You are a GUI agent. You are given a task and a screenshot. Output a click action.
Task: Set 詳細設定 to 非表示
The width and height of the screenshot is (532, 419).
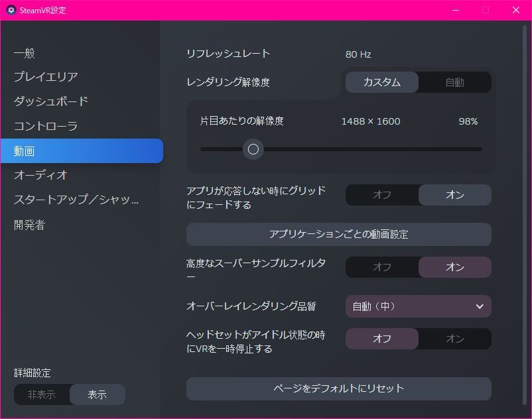42,394
